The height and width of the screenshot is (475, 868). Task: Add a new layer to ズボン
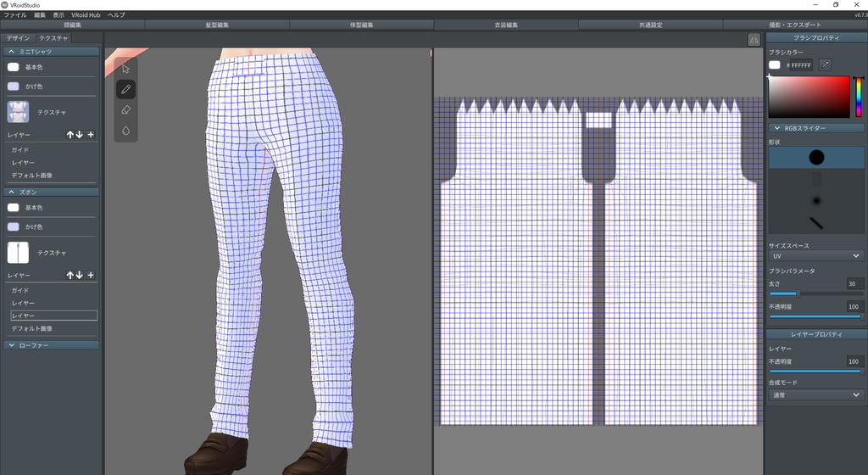point(91,275)
